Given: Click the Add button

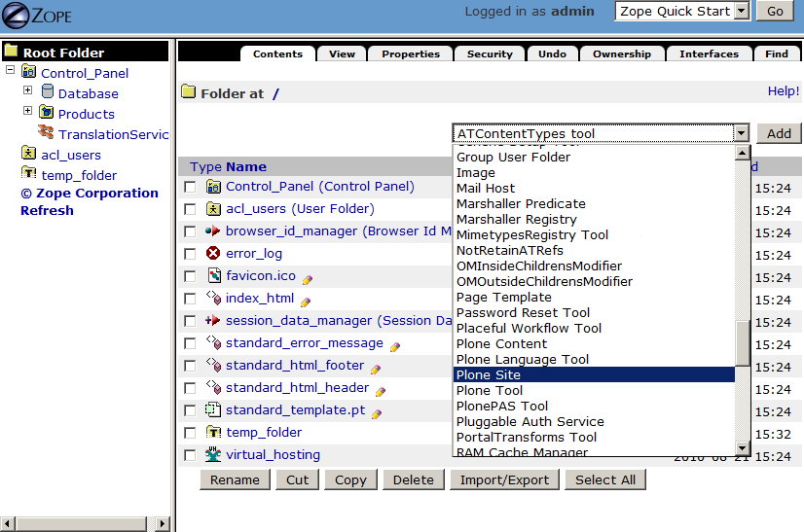Looking at the screenshot, I should (x=779, y=134).
